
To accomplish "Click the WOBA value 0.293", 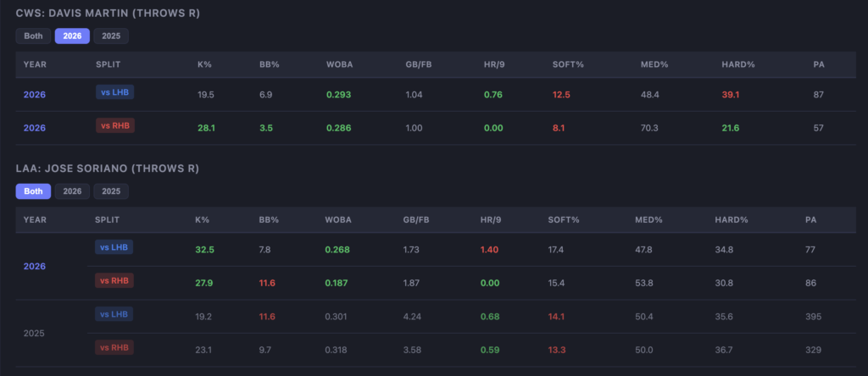I will click(338, 95).
